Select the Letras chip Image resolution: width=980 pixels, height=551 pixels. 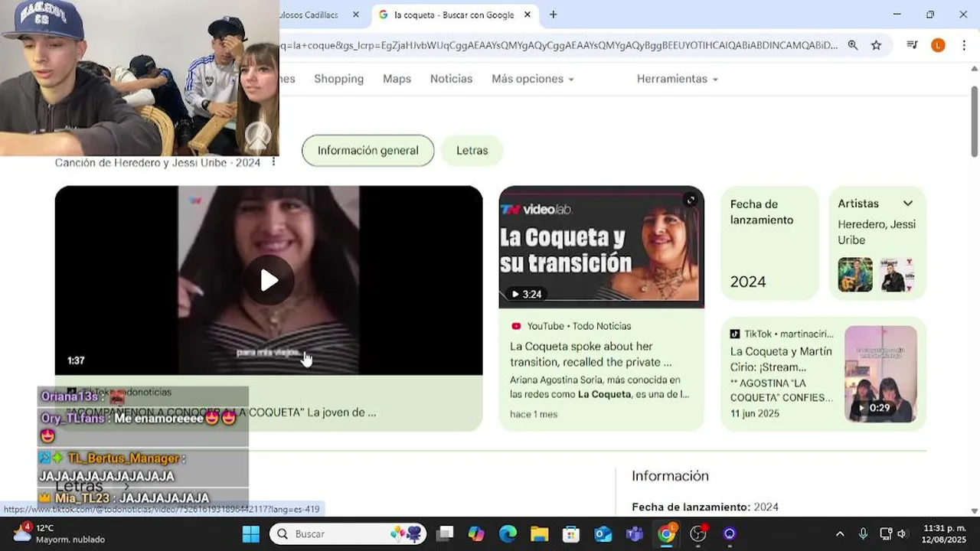[472, 151]
